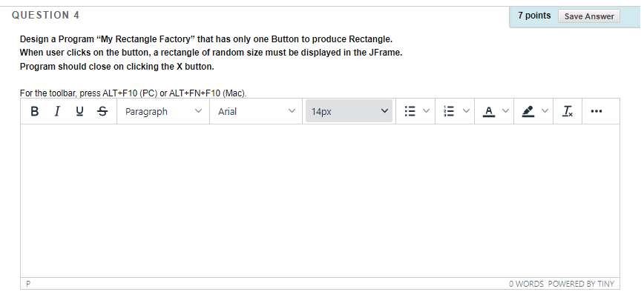Click the "When user clicks" instruction line

211,53
